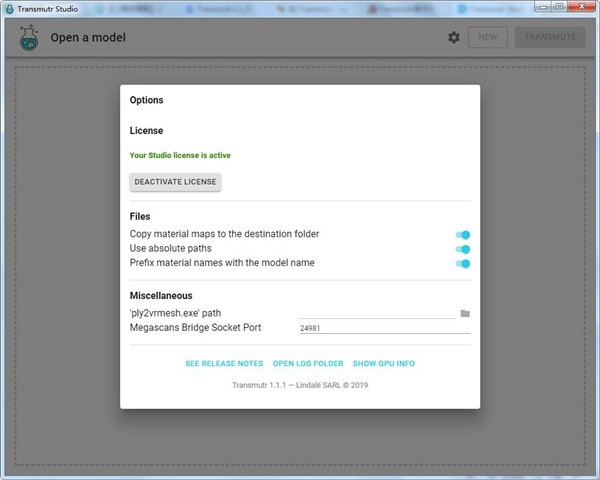This screenshot has width=600, height=480.
Task: Browse for ply2vrmesh.exe with folder icon
Action: pos(465,313)
